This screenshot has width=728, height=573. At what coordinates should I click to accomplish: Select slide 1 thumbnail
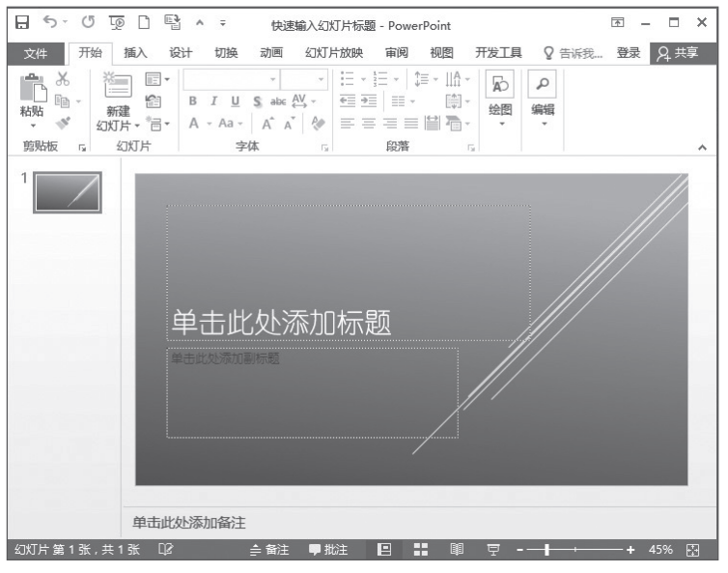68,192
